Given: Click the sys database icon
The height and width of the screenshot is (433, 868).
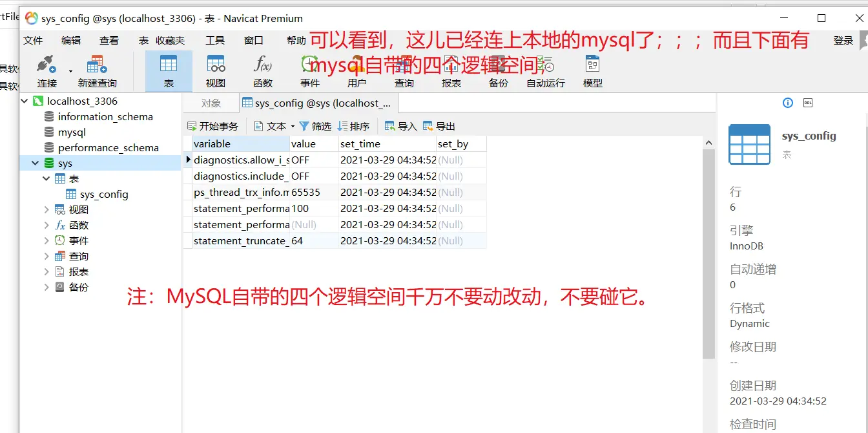Looking at the screenshot, I should pyautogui.click(x=49, y=164).
